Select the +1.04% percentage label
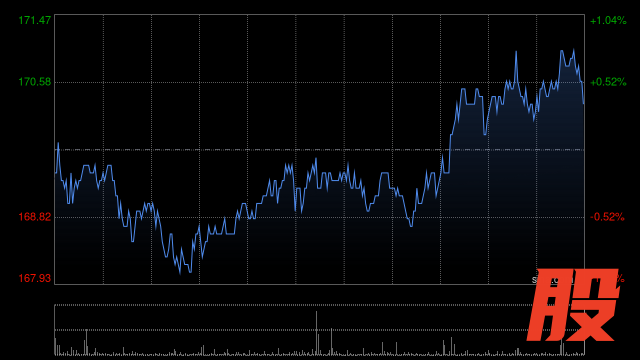 (608, 20)
